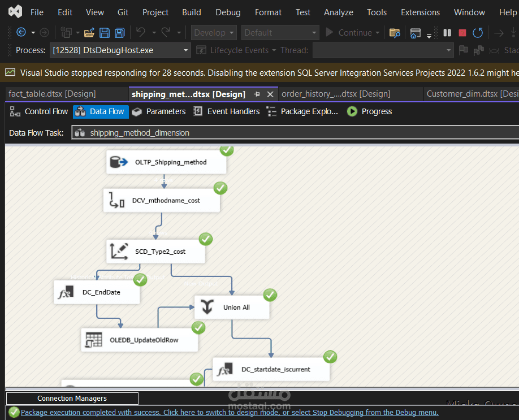The image size is (519, 420).
Task: Select the Union All transformation
Action: point(232,308)
